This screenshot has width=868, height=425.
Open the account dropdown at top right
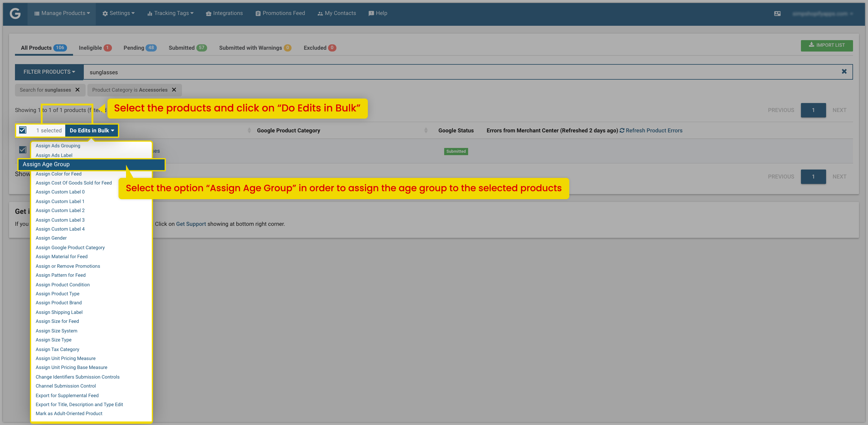point(822,14)
